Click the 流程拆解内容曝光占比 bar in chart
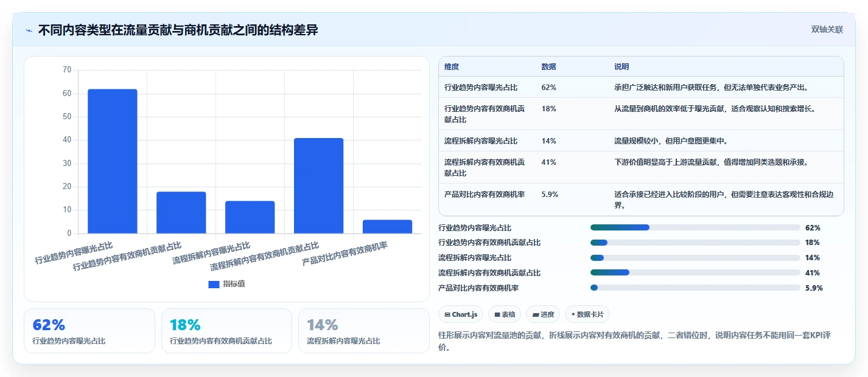The height and width of the screenshot is (377, 868). point(250,217)
